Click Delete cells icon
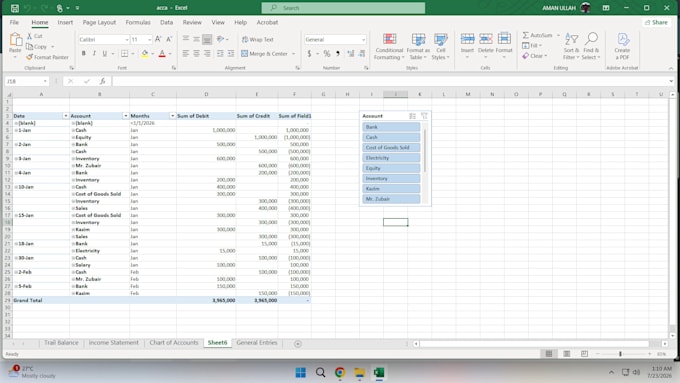Viewport: 680px width, 383px height. pyautogui.click(x=485, y=39)
